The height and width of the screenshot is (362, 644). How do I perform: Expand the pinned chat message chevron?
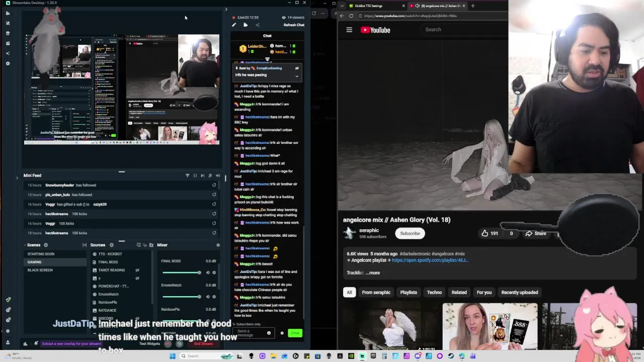tap(297, 76)
